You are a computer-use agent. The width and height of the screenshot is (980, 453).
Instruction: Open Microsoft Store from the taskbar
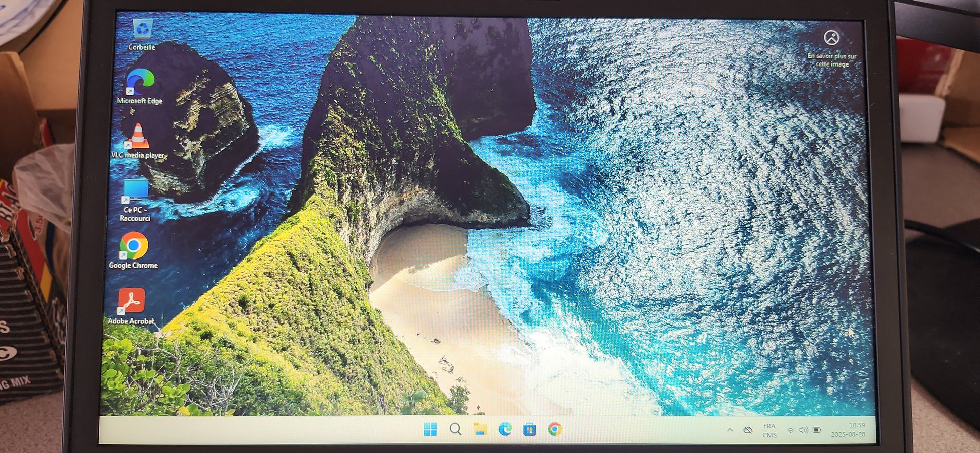click(530, 430)
